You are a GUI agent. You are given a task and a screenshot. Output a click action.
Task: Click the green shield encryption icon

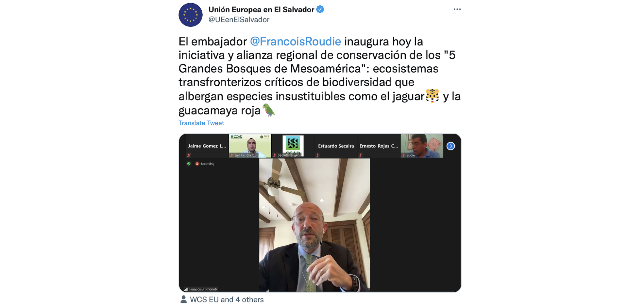point(189,164)
